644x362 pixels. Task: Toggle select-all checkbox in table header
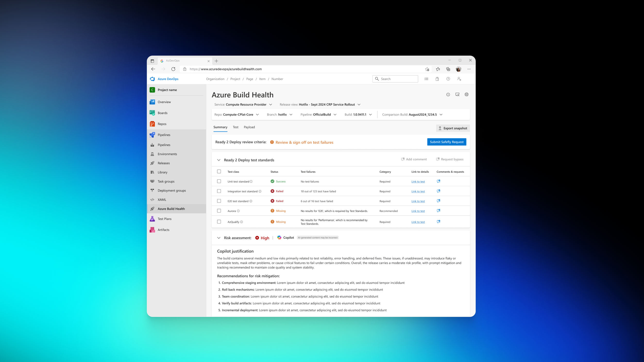[219, 171]
